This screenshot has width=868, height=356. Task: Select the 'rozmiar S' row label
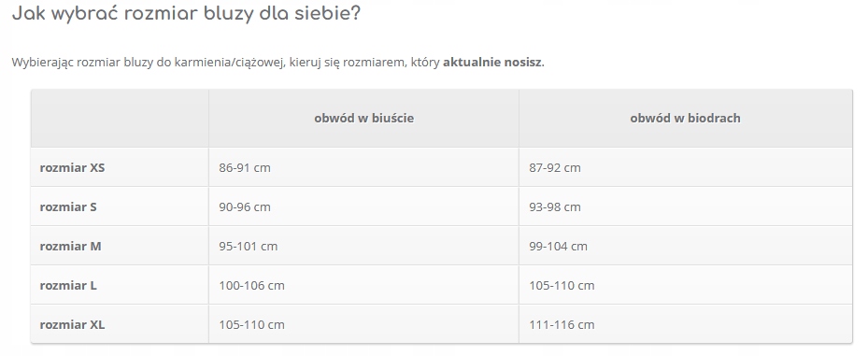coord(68,206)
